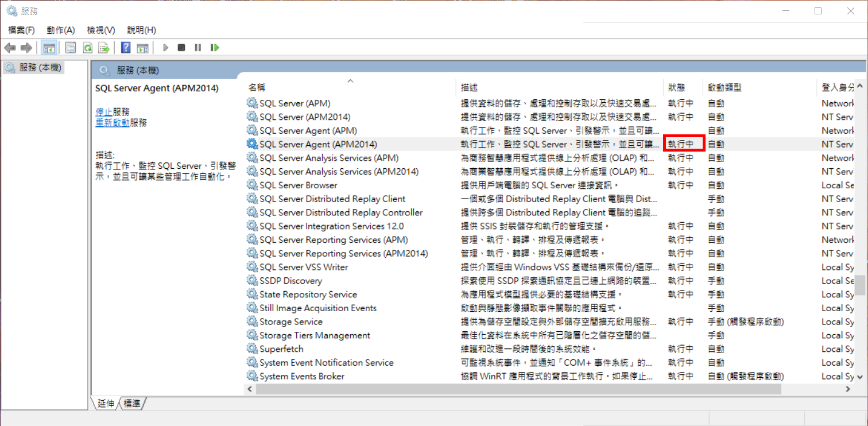
Task: Click gear icon of SQL Server Integration Services 12.0
Action: point(252,226)
